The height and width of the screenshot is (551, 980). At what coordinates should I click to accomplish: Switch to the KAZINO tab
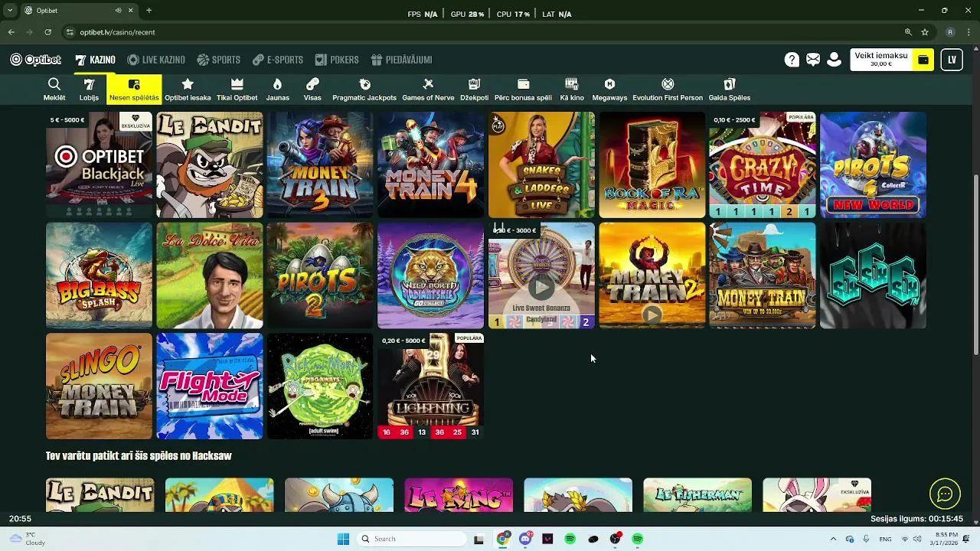click(x=95, y=60)
